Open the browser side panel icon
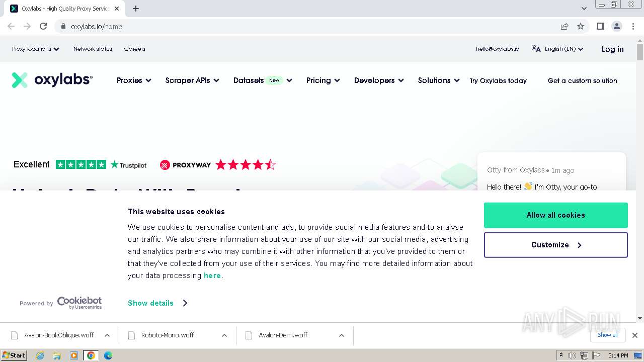This screenshot has height=362, width=644. click(x=601, y=26)
